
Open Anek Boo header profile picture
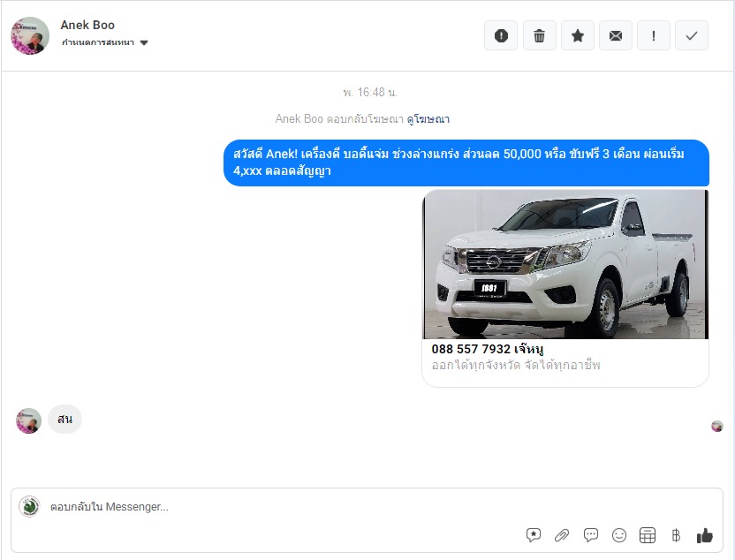(30, 35)
